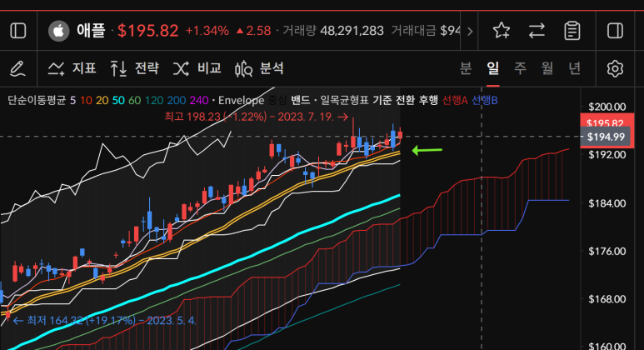644x350 pixels.
Task: Open chart settings gear icon
Action: pyautogui.click(x=615, y=68)
